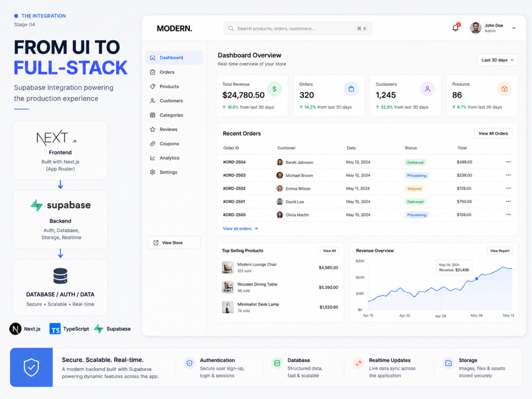
Task: Click Michael Brown's avatar in orders table
Action: coord(280,176)
